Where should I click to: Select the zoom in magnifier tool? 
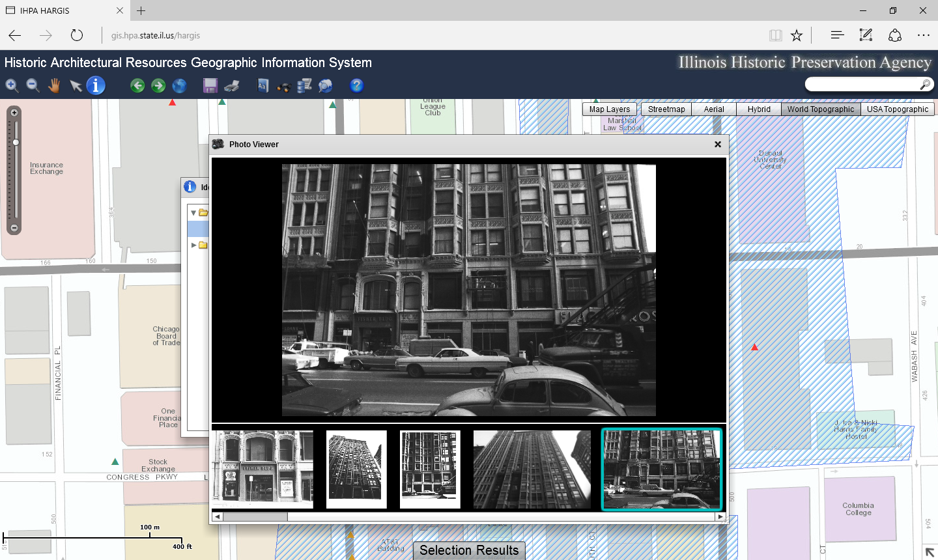click(x=12, y=85)
